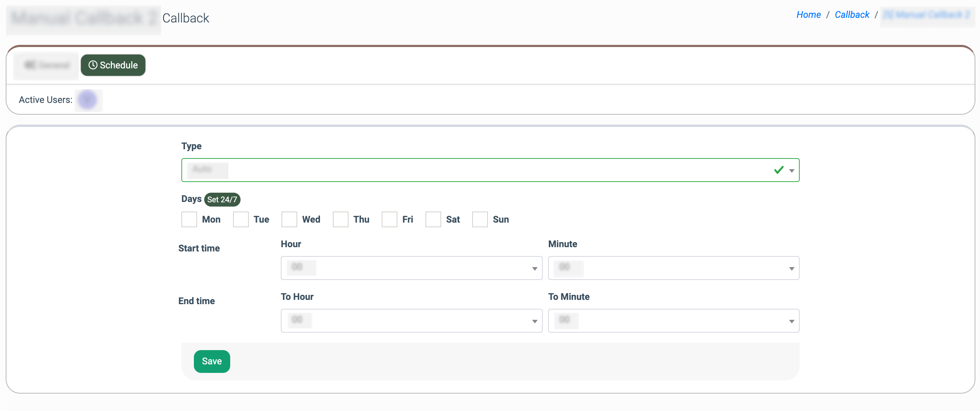Viewport: 980px width, 411px height.
Task: Expand the To Hour dropdown
Action: point(411,321)
